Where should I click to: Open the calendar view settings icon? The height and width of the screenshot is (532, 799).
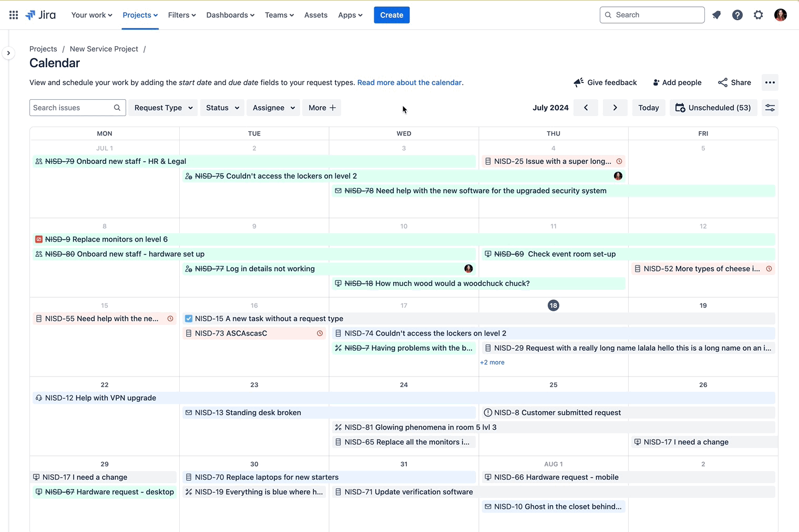[x=770, y=107]
